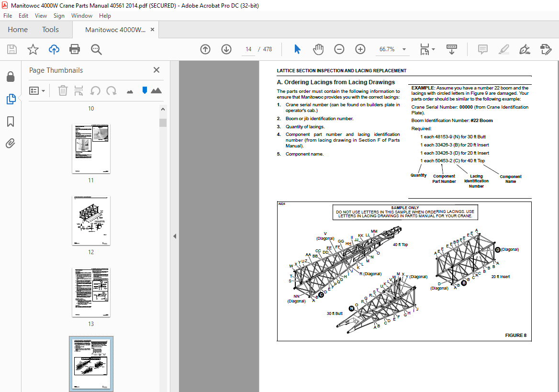The width and height of the screenshot is (559, 392).
Task: Add file to Starred with star icon
Action: click(33, 49)
